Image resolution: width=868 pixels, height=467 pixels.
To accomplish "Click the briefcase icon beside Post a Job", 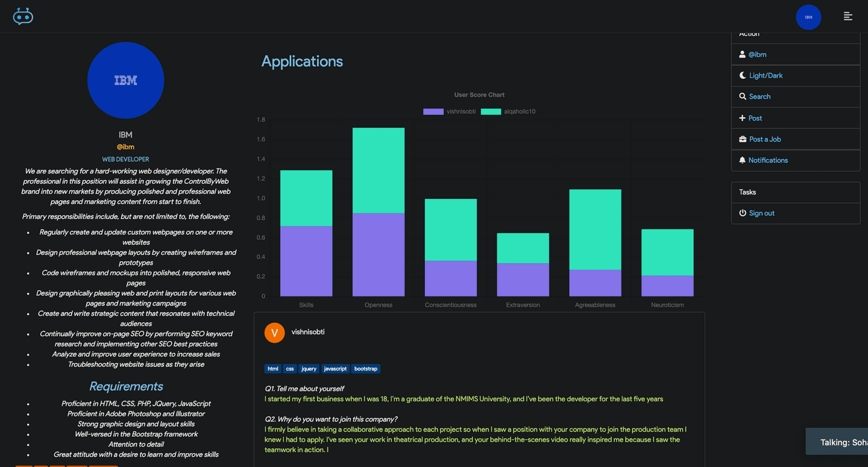I will (743, 139).
